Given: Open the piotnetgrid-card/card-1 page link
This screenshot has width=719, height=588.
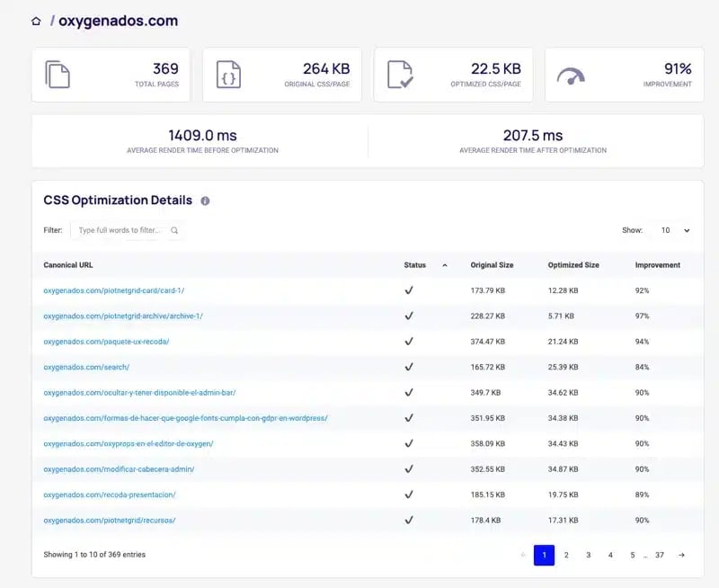Looking at the screenshot, I should (114, 290).
